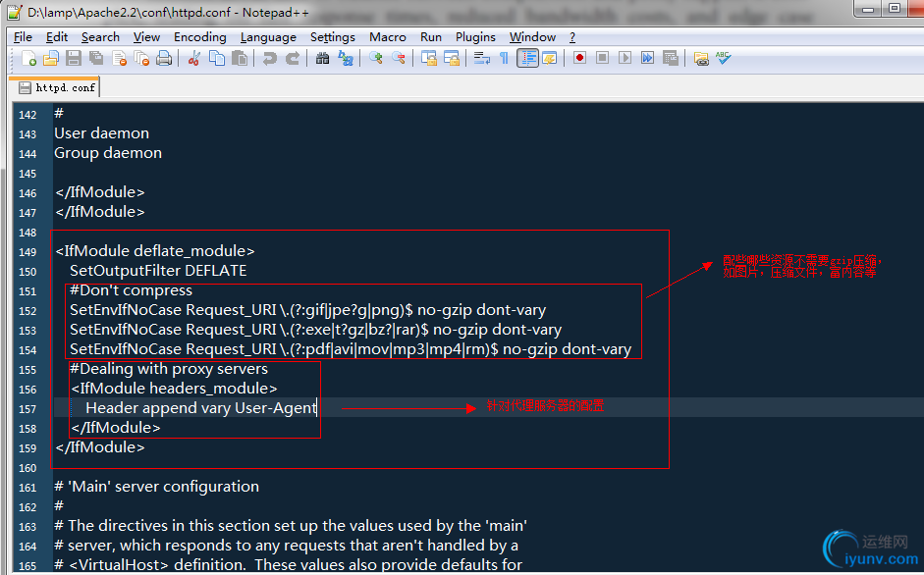Start macro recording with the red dot

(580, 58)
